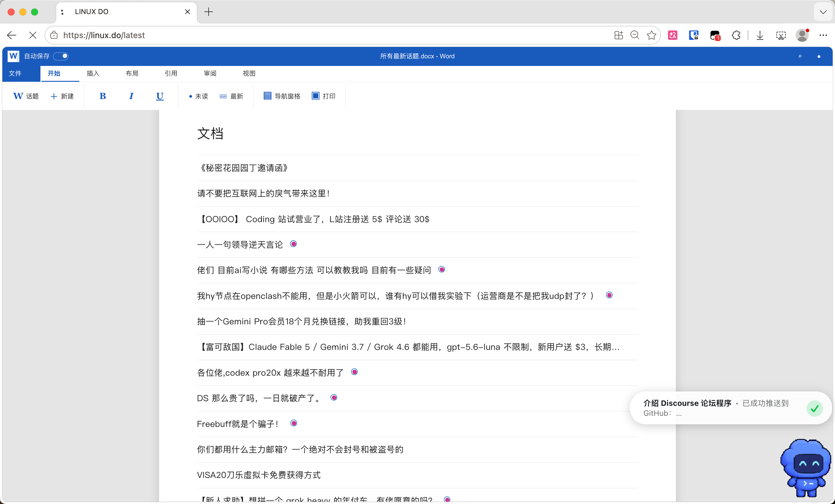Viewport: 835px width, 504px height.
Task: Click the 最新 list button
Action: coord(231,96)
